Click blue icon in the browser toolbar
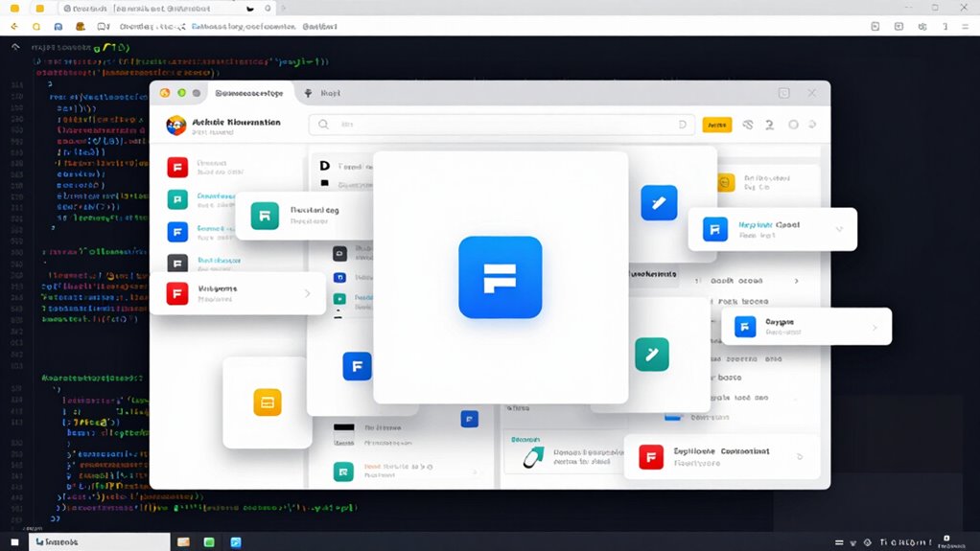 [x=58, y=26]
